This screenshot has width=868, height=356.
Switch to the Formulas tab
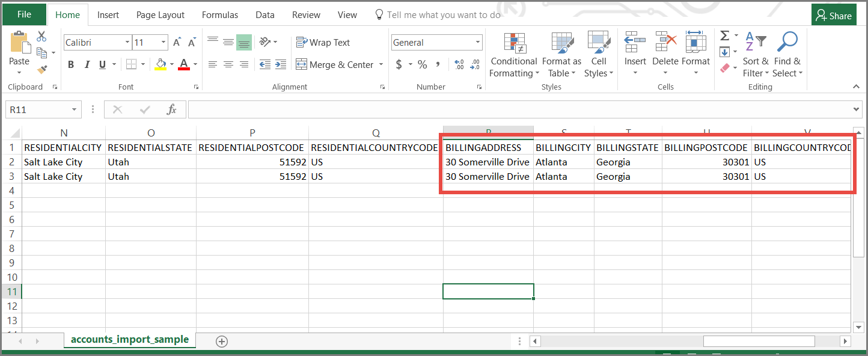(219, 15)
